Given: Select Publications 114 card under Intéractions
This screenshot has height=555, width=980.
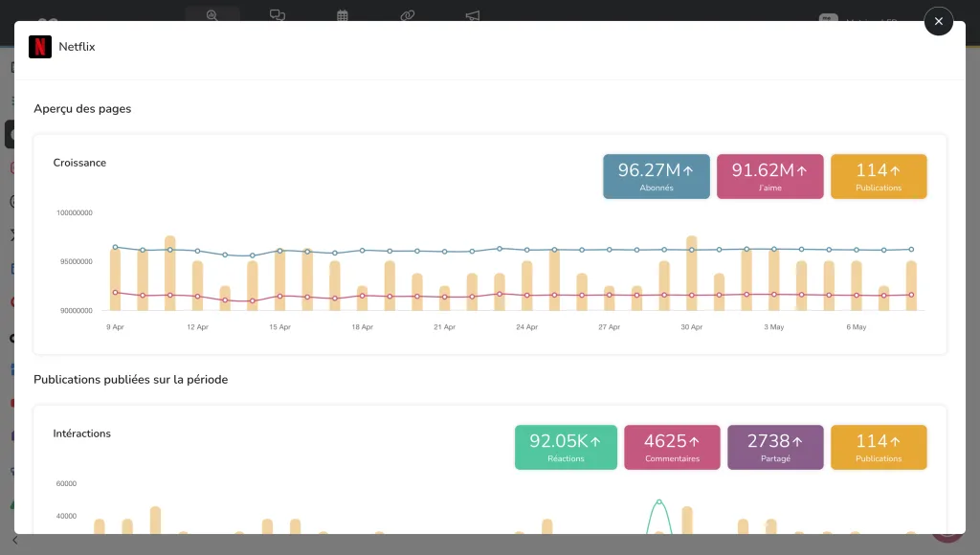Looking at the screenshot, I should coord(879,447).
